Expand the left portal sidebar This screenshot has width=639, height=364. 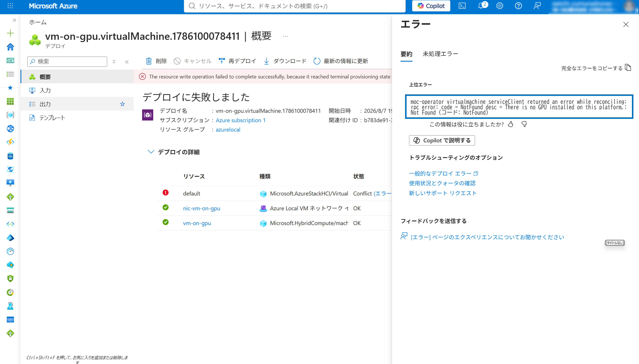(x=14, y=20)
